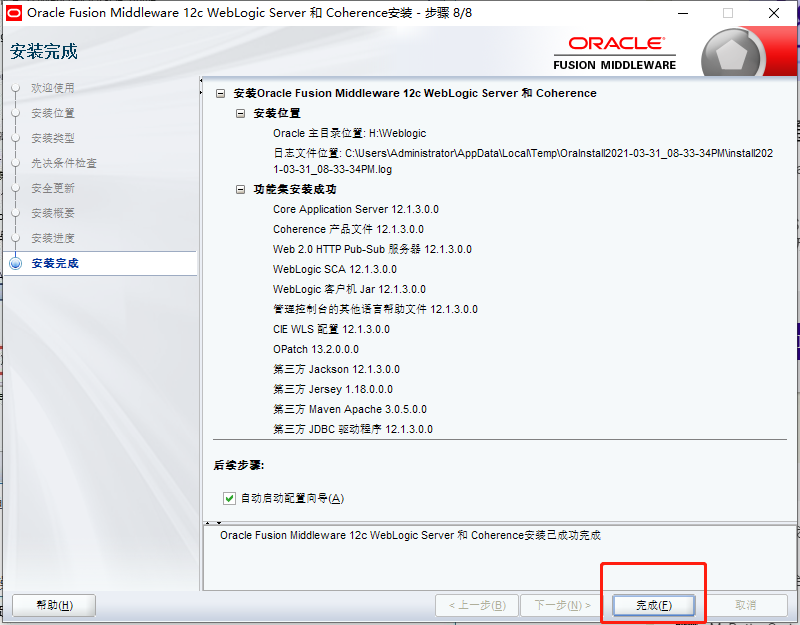Select 第三方 Maven Apache 3.0.5.0.0 row

click(x=350, y=409)
